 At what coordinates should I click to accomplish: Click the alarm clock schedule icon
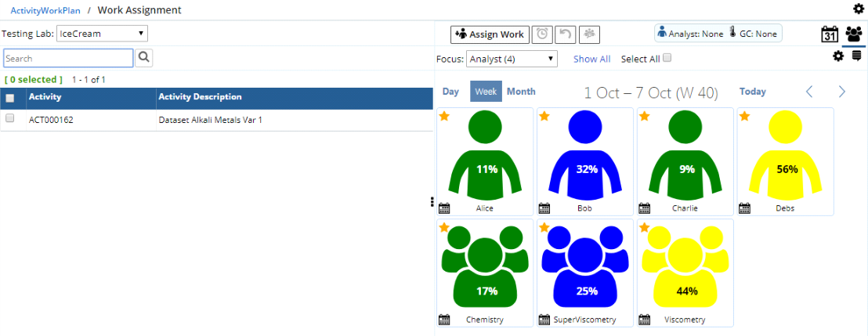542,34
